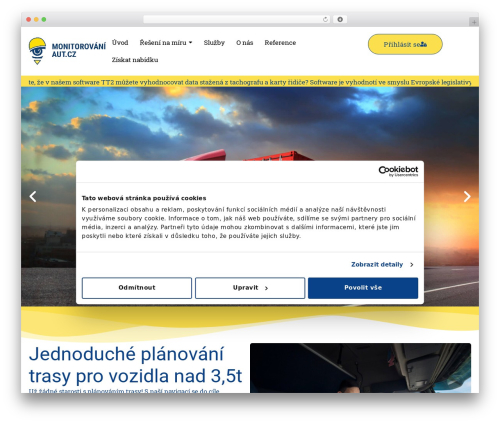500x423 pixels.
Task: Close the browser window with red button
Action: tap(29, 20)
